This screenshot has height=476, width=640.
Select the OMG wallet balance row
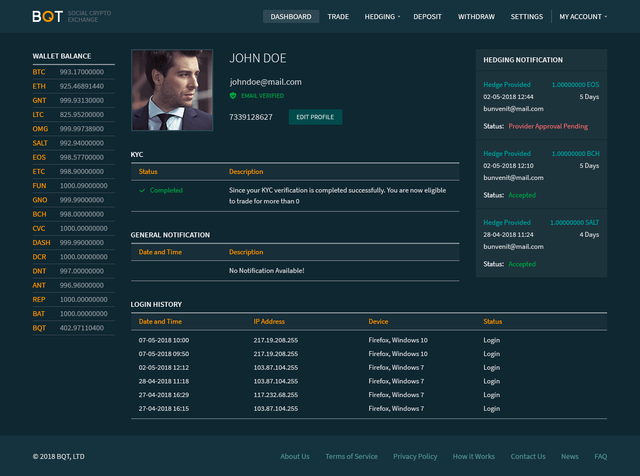click(x=73, y=129)
